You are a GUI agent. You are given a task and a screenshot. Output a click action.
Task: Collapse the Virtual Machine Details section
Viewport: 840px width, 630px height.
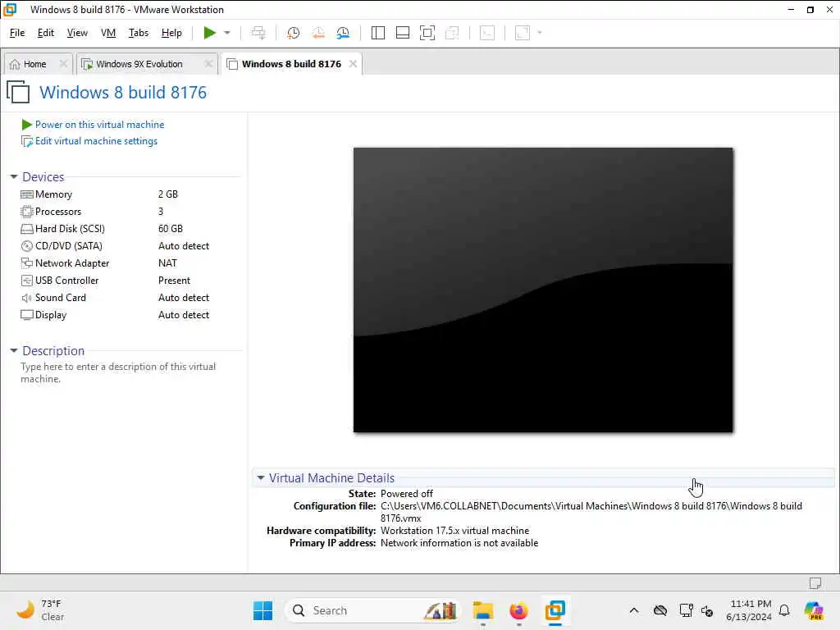coord(261,477)
